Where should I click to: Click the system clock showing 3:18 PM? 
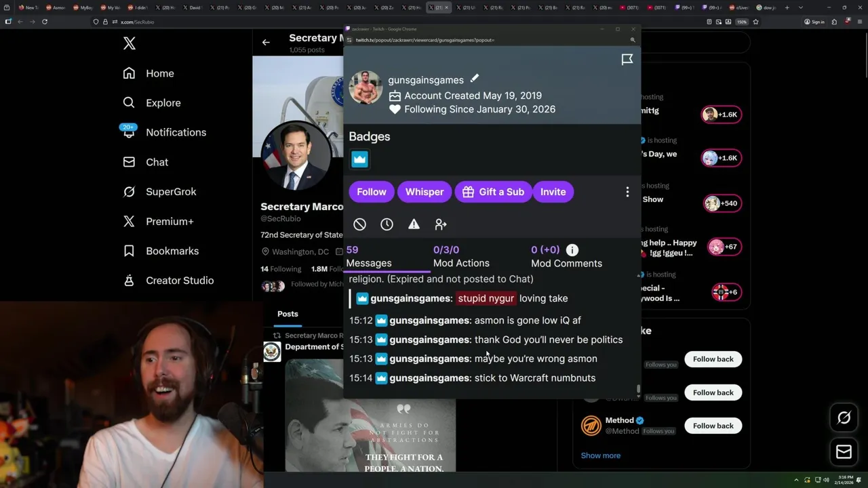pos(844,480)
